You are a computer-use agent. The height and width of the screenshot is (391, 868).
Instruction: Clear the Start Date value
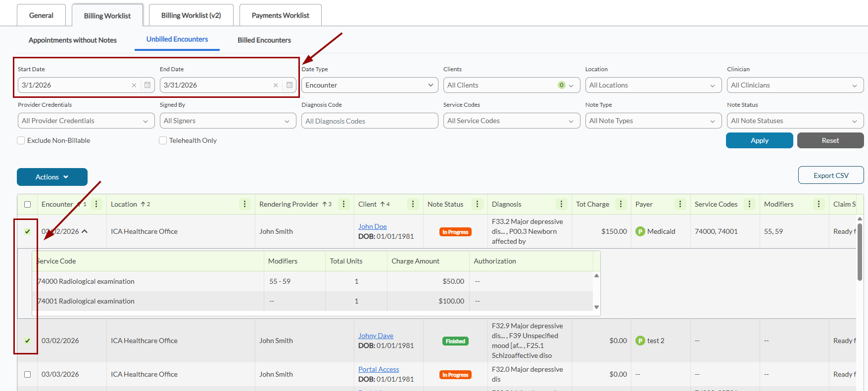tap(134, 85)
